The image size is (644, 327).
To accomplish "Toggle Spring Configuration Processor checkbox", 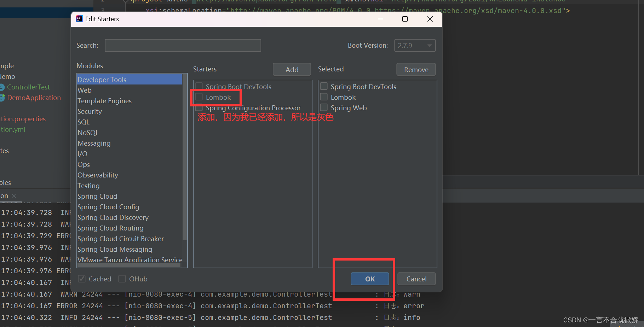I will coord(199,108).
